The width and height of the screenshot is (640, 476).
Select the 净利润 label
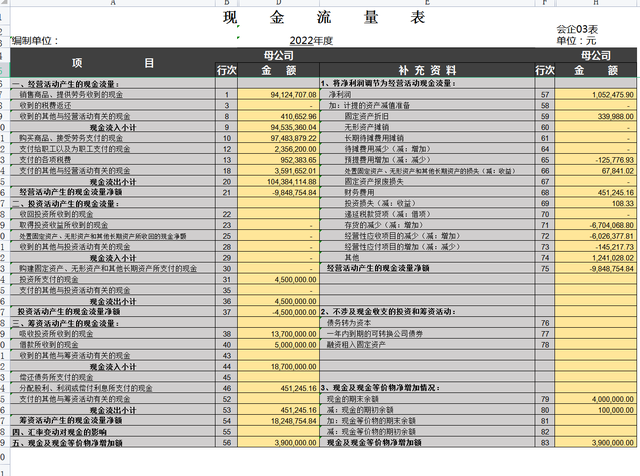point(340,95)
